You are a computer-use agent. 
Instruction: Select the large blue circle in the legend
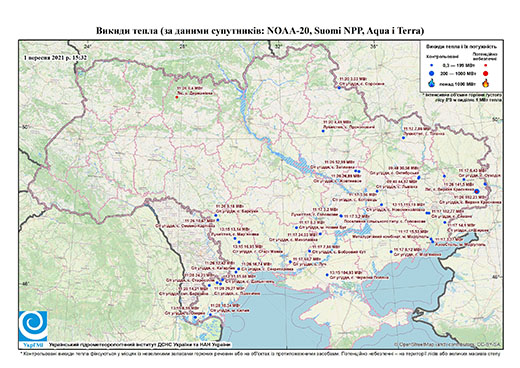(432, 73)
